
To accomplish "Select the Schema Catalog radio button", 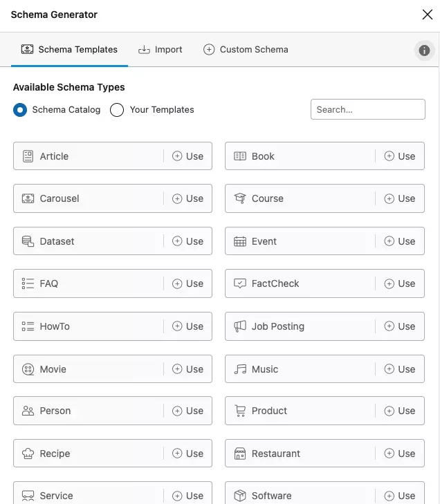I will pyautogui.click(x=20, y=110).
